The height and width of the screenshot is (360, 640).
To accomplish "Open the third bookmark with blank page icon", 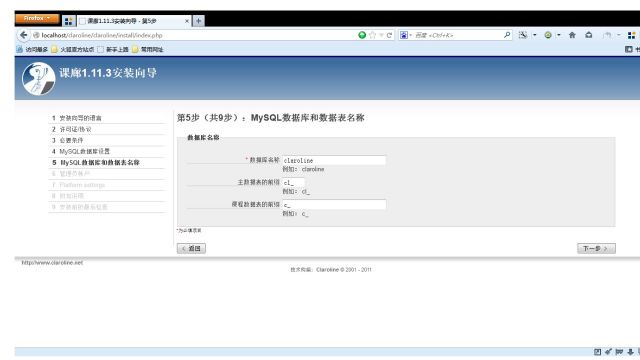I will [x=113, y=49].
